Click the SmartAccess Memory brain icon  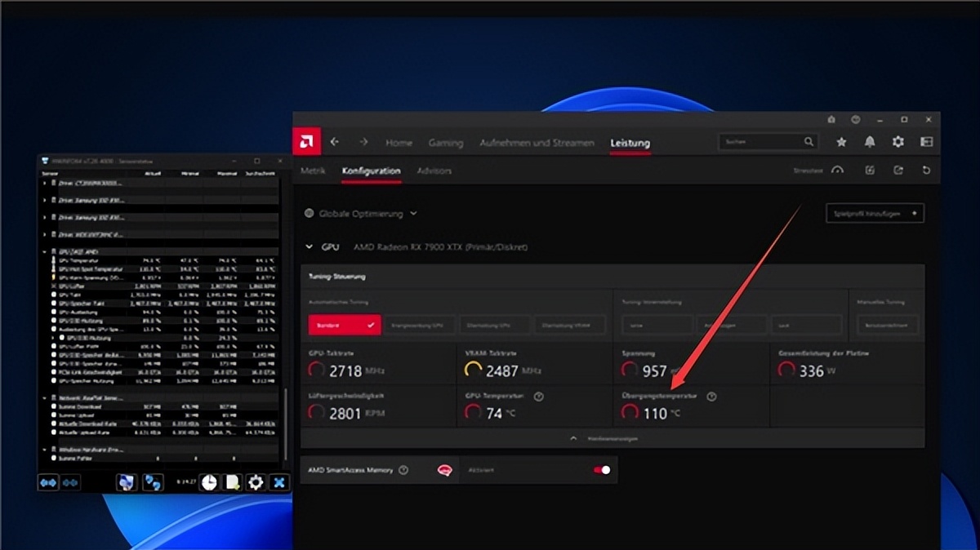(x=445, y=470)
